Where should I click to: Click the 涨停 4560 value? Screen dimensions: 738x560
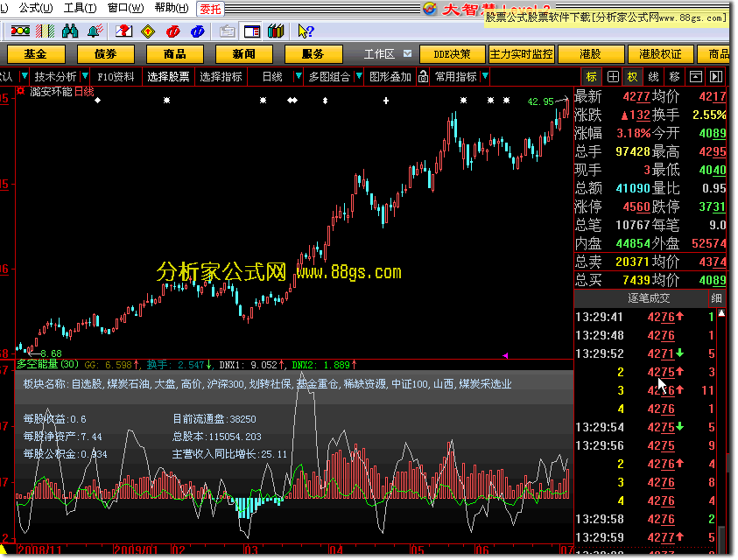pyautogui.click(x=636, y=206)
